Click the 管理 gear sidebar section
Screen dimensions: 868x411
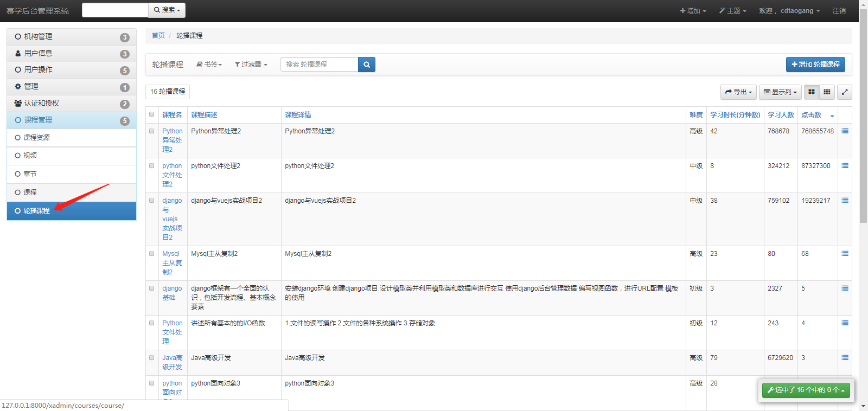click(72, 87)
